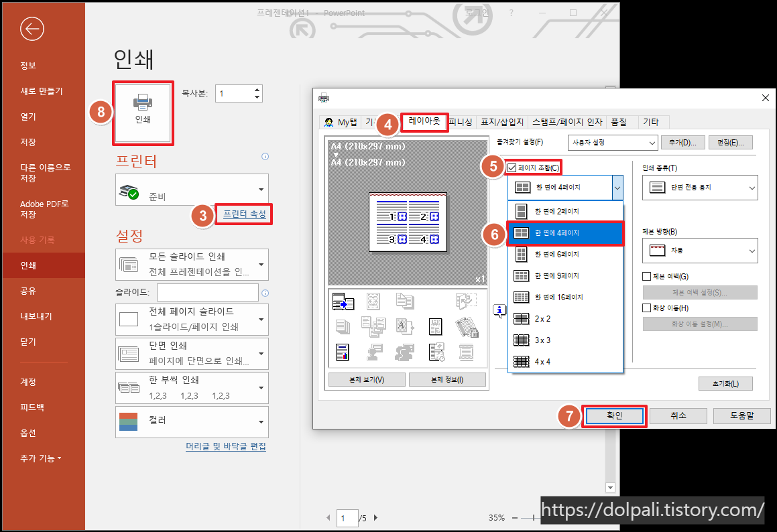777x532 pixels.
Task: Open the 즐겨찾기 설정 combo showing 사용자 설정
Action: coord(612,142)
